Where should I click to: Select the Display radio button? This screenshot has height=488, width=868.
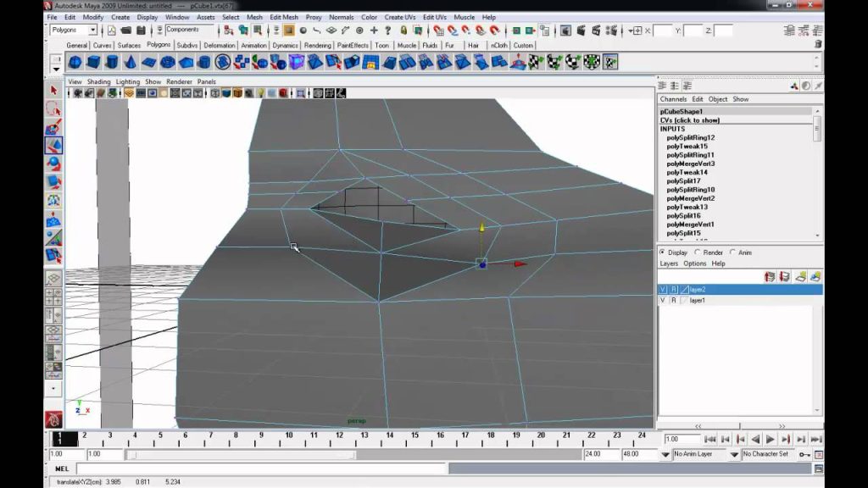pos(663,252)
